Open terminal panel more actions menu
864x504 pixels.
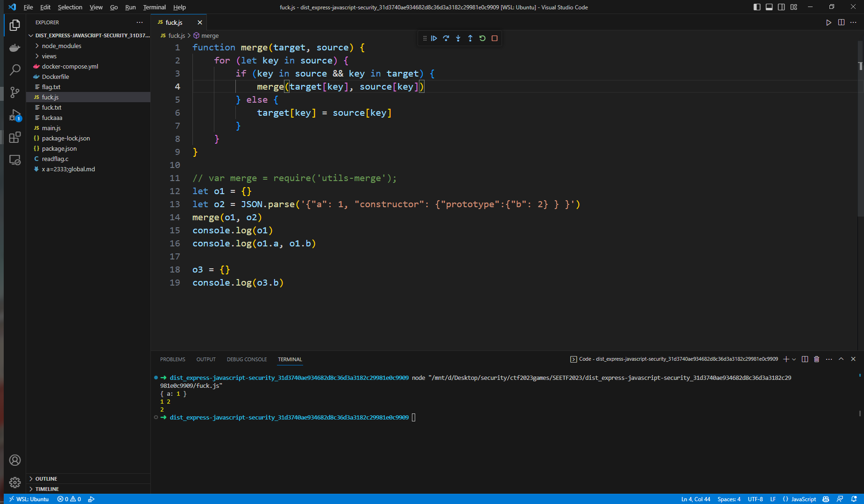point(829,359)
